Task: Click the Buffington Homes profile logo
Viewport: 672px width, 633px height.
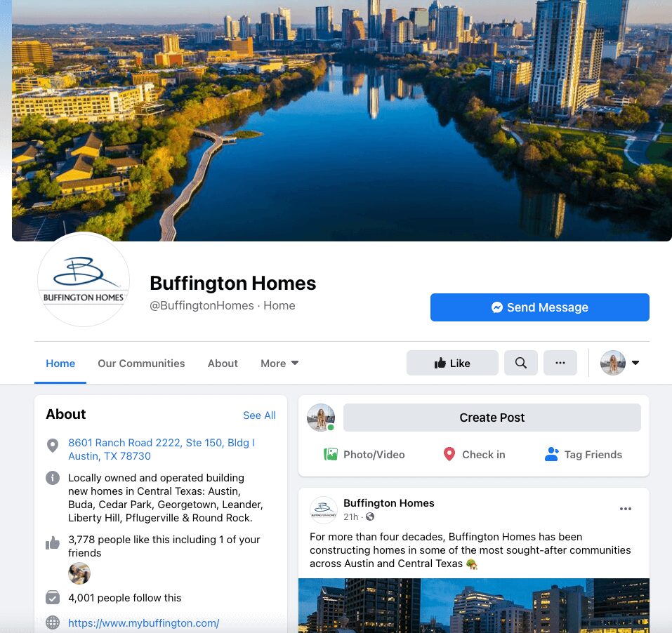Action: tap(84, 279)
